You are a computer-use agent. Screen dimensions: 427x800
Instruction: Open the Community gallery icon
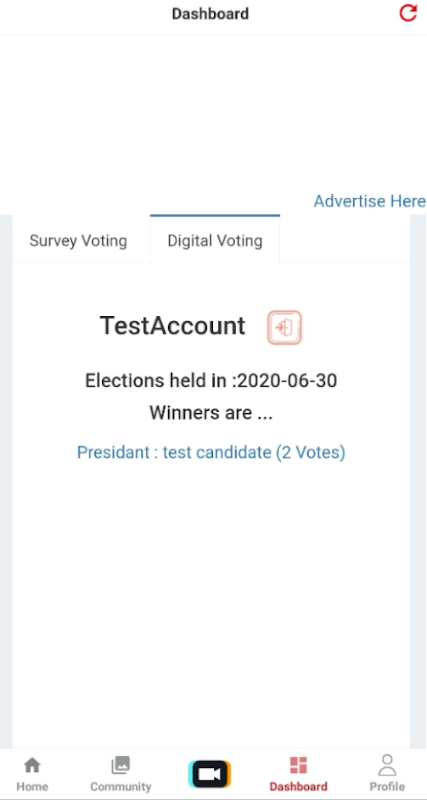click(x=121, y=765)
